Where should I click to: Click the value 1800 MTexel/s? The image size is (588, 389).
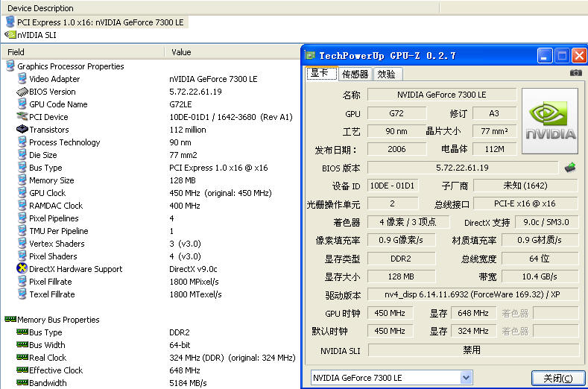[x=195, y=294]
